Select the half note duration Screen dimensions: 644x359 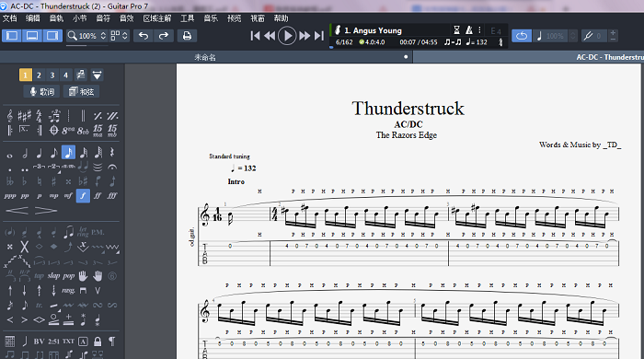point(25,153)
